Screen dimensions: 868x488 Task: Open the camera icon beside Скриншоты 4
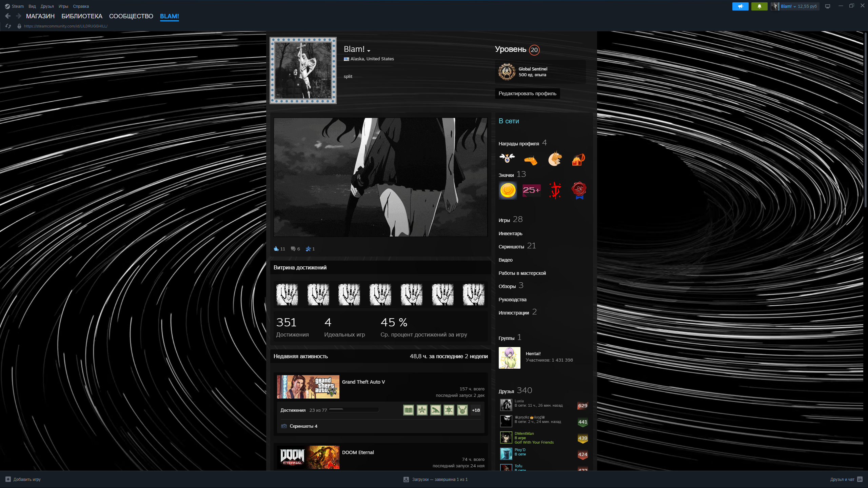coord(284,426)
